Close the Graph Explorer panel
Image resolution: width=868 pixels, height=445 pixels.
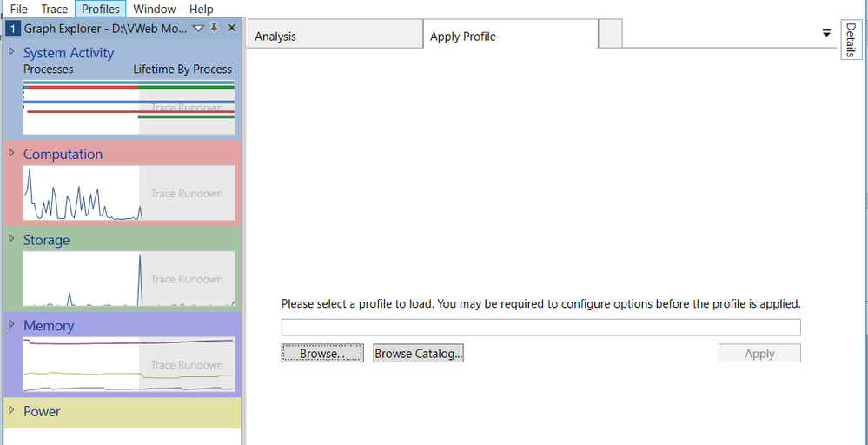(232, 28)
